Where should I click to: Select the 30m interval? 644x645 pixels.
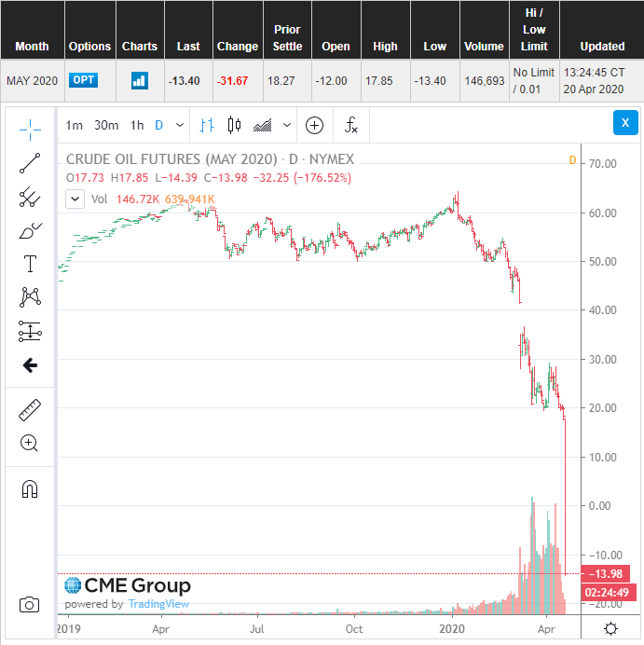pos(106,125)
